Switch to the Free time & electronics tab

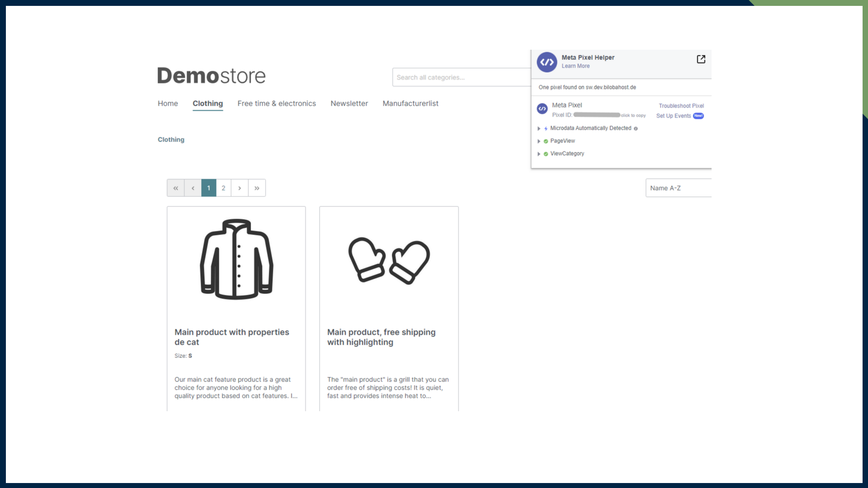(277, 103)
